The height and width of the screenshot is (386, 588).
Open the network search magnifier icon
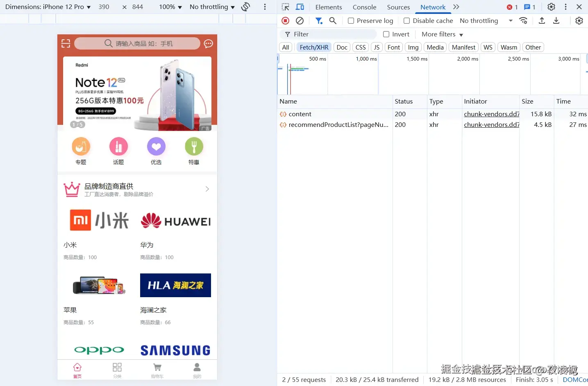[x=333, y=20]
